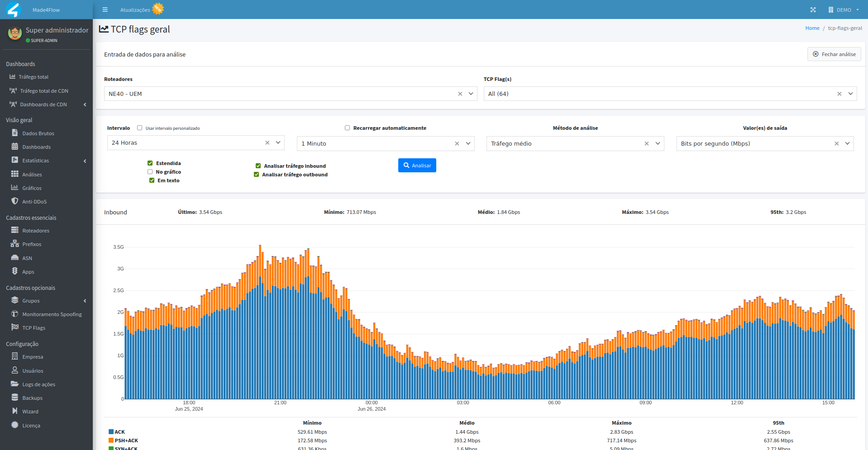The width and height of the screenshot is (868, 450).
Task: Click the Logs de ações folder icon
Action: [x=15, y=384]
